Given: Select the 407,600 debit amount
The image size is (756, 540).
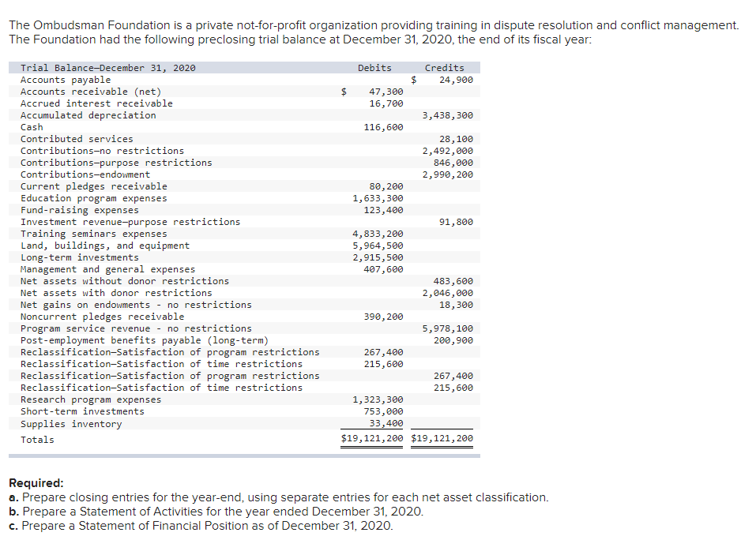Looking at the screenshot, I should [x=384, y=269].
